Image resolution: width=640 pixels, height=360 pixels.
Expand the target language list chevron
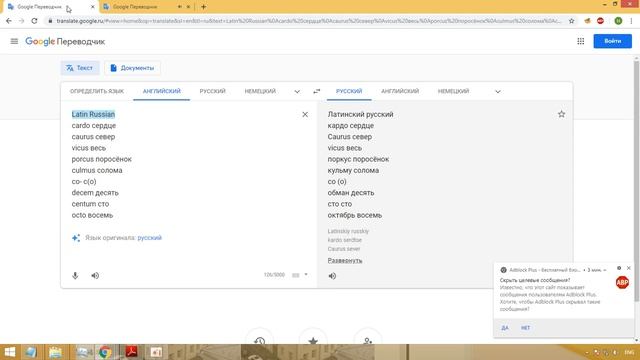pyautogui.click(x=498, y=91)
